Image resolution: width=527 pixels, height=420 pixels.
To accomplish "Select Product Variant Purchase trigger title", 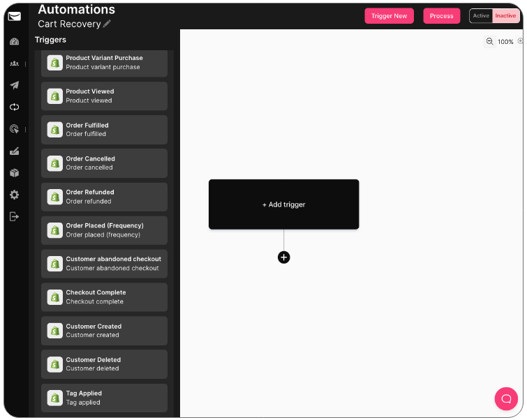I will click(104, 58).
